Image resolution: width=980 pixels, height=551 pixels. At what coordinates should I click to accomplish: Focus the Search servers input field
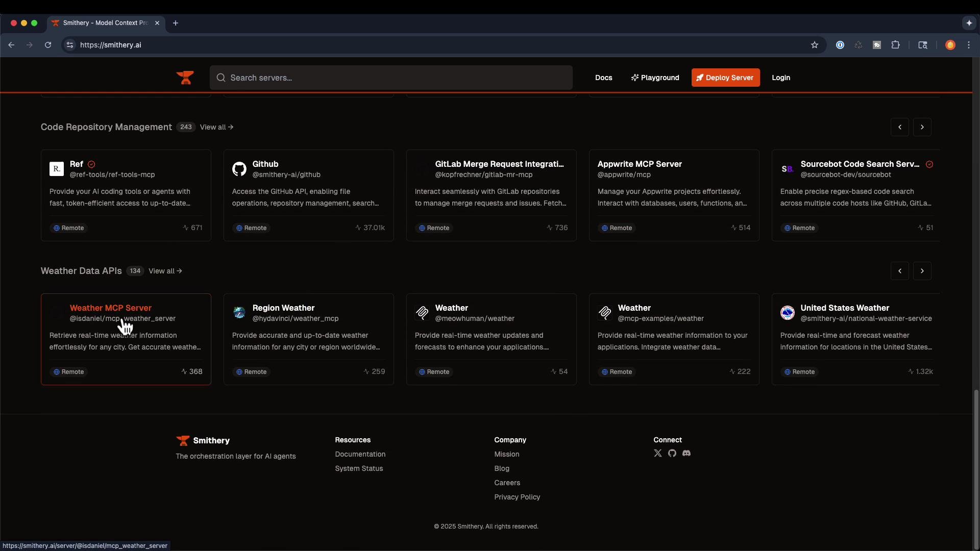pyautogui.click(x=391, y=78)
